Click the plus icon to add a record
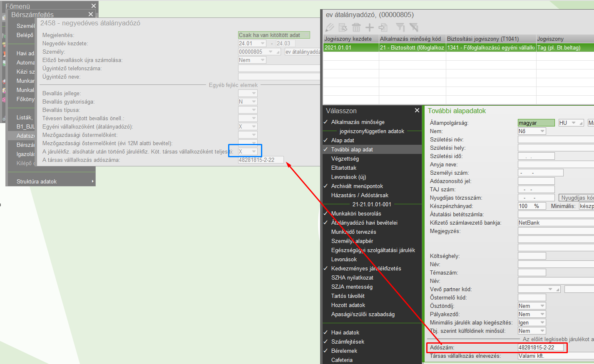The height and width of the screenshot is (364, 594). pyautogui.click(x=370, y=27)
